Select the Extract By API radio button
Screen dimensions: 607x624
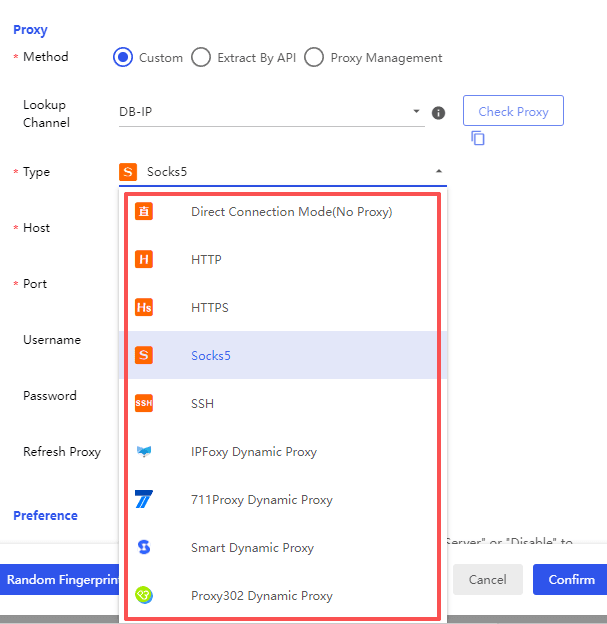coord(201,57)
